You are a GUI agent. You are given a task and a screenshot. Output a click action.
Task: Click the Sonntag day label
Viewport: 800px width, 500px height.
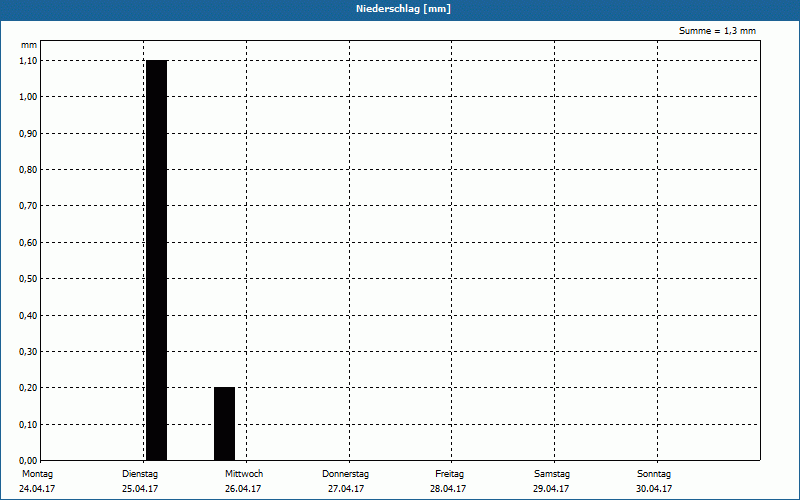[654, 474]
